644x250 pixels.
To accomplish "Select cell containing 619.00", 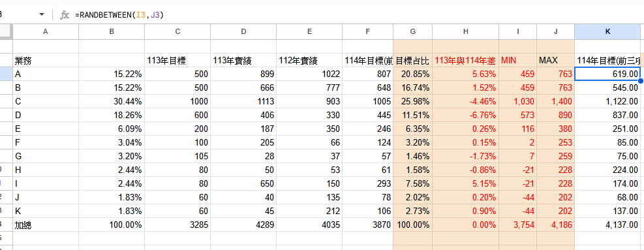I will pyautogui.click(x=607, y=74).
